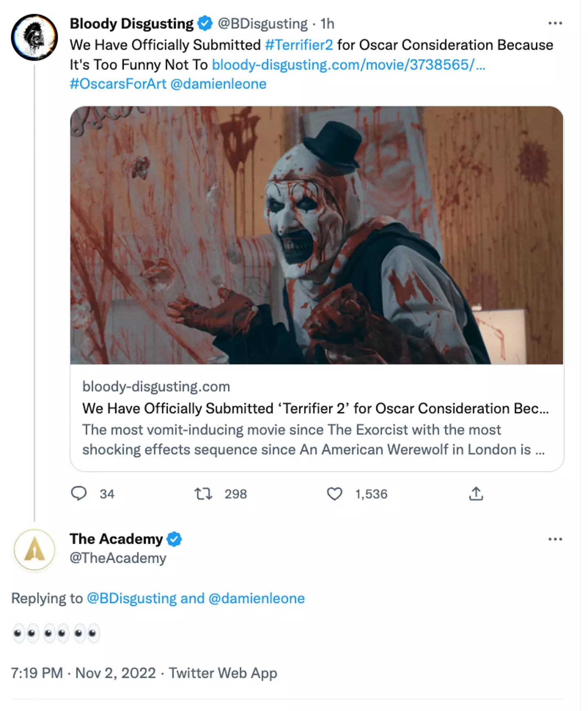The image size is (588, 711).
Task: Open The Academy profile avatar
Action: tap(34, 549)
